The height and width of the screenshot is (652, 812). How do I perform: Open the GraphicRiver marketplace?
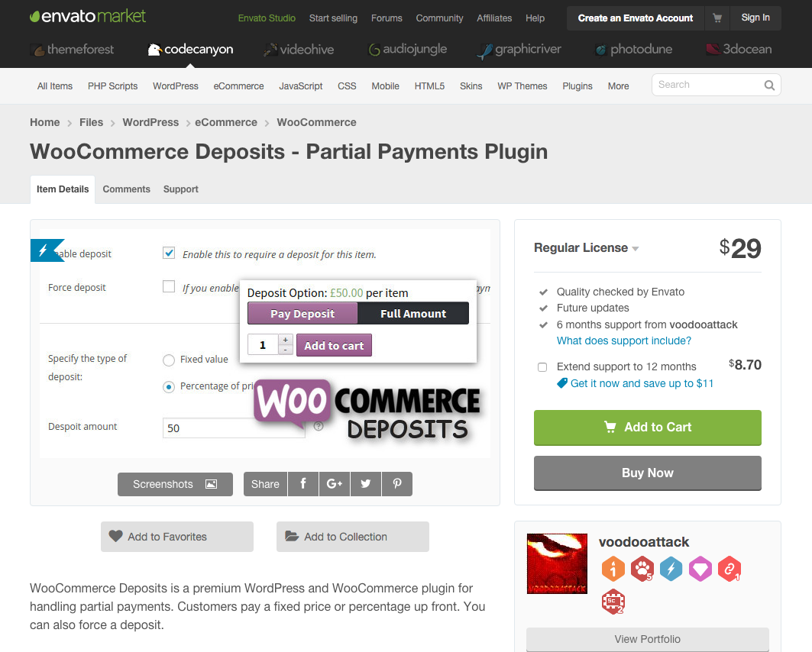point(519,50)
